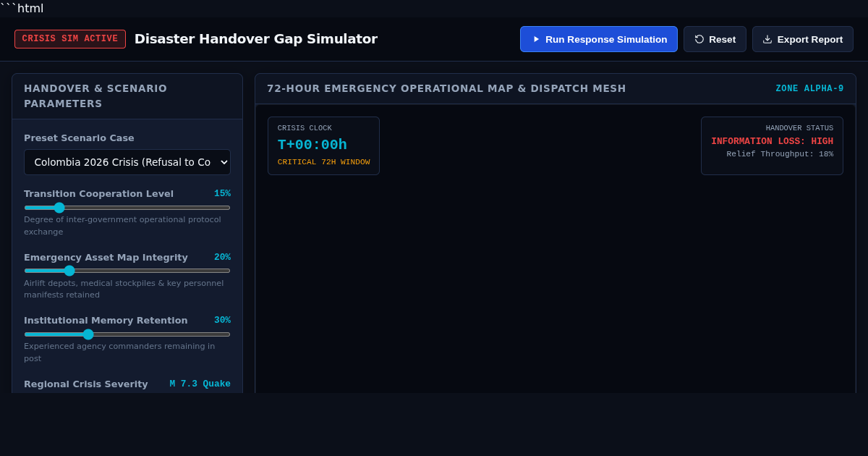Viewport: 868px width, 456px height.
Task: Click the experienced agency commanders description
Action: tap(119, 352)
